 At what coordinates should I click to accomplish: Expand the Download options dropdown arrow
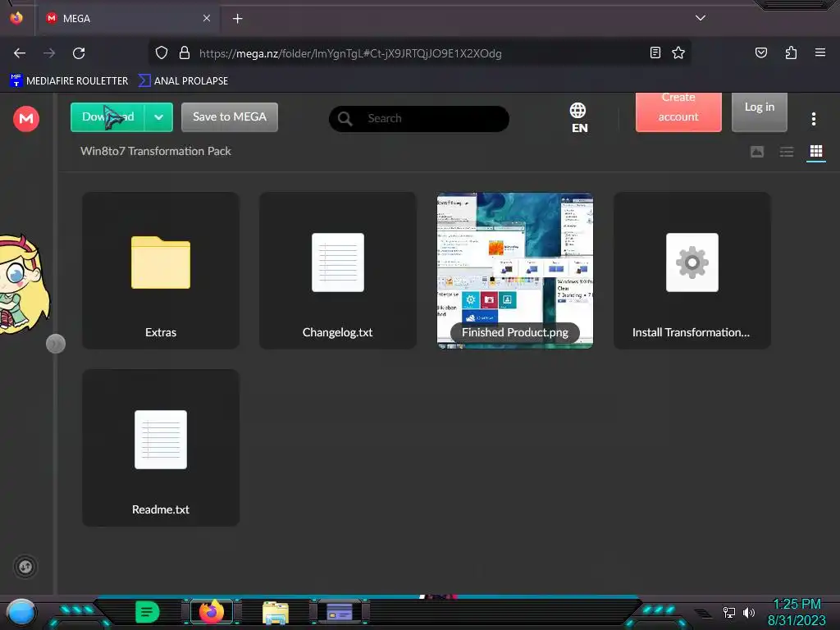(158, 116)
